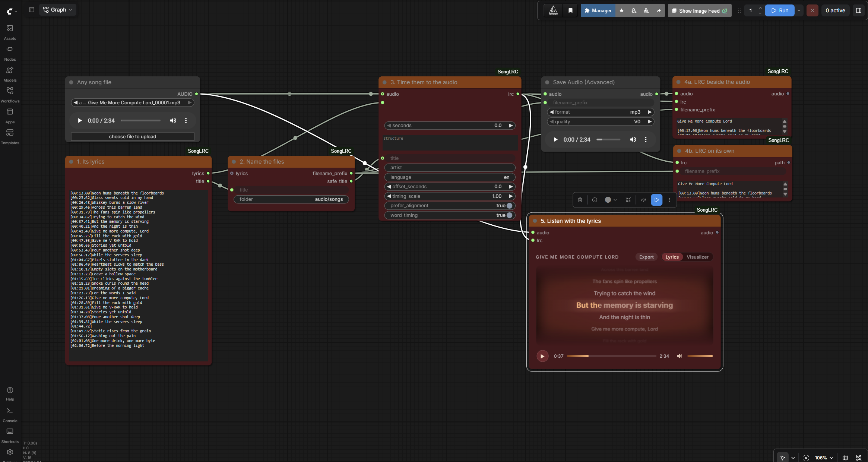Open the Nodes library panel
Viewport: 868px width, 462px height.
point(10,53)
